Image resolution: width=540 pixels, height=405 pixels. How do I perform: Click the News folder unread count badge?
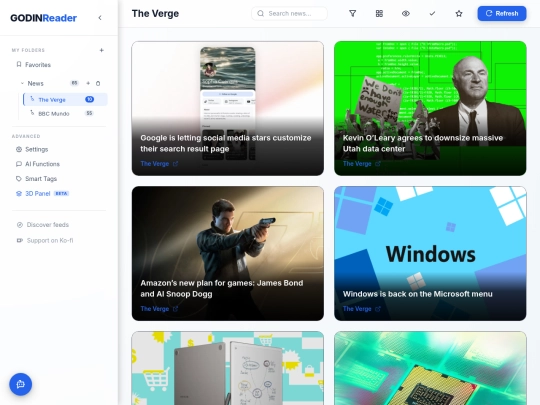coord(74,83)
